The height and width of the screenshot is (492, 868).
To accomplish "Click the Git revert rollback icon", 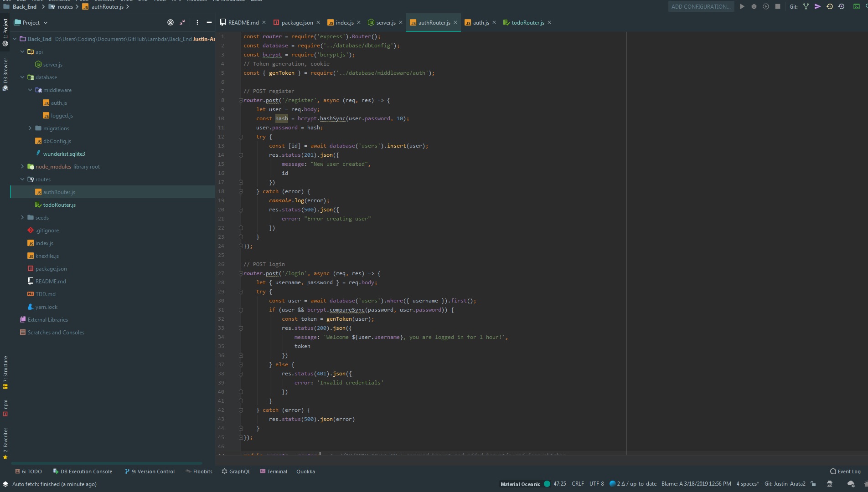I will (x=842, y=6).
